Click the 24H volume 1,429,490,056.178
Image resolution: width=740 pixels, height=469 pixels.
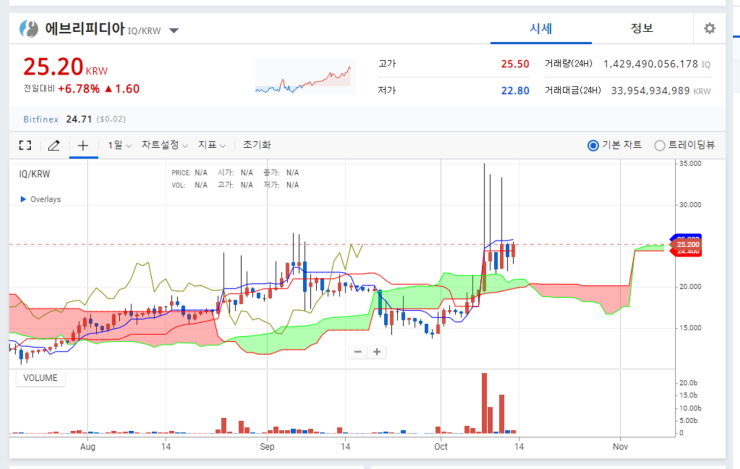[650, 64]
